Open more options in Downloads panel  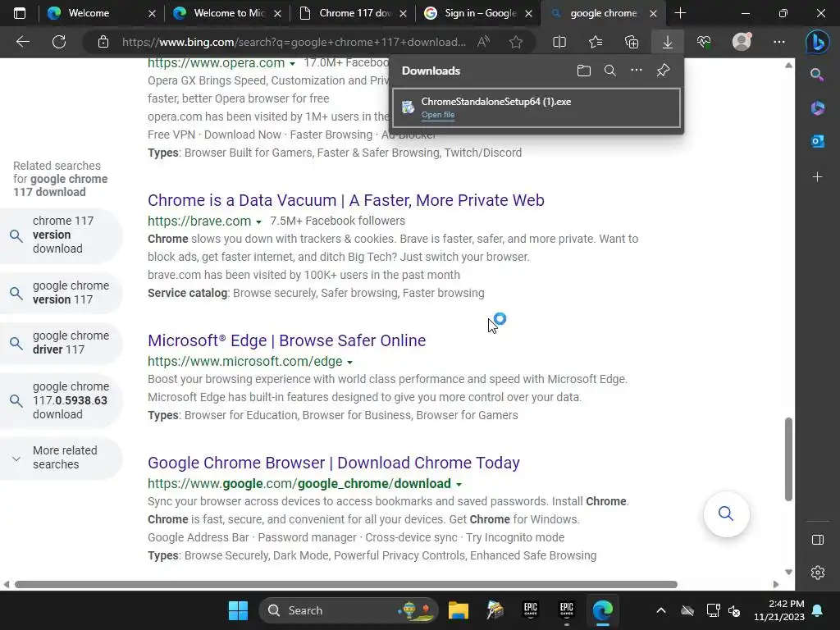pyautogui.click(x=637, y=71)
